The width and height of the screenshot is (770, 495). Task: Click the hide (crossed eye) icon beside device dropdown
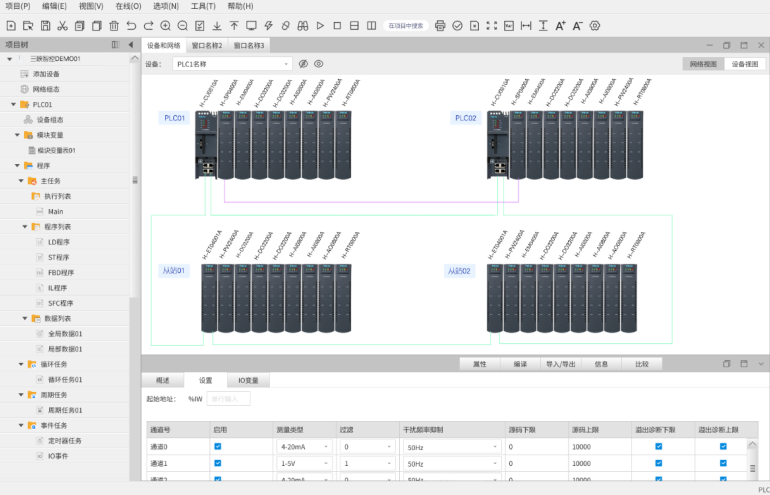(304, 63)
